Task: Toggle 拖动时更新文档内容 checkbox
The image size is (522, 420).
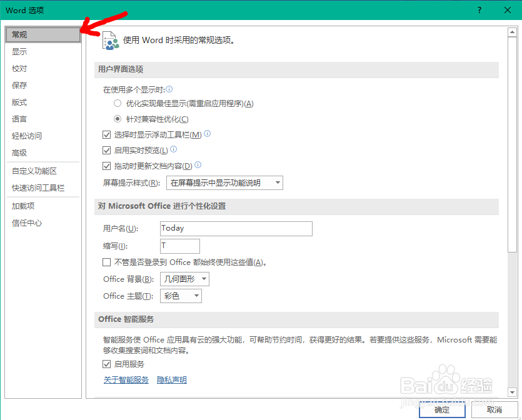Action: click(x=106, y=166)
